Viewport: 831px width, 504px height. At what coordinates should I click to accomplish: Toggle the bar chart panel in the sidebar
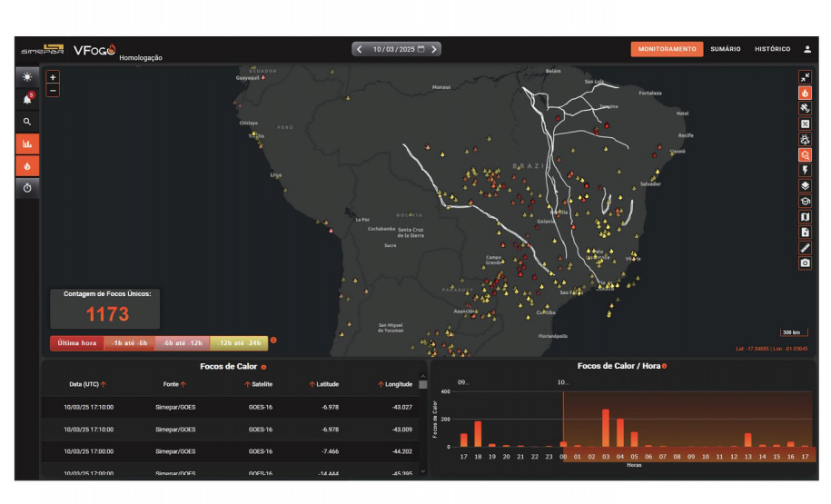point(27,143)
